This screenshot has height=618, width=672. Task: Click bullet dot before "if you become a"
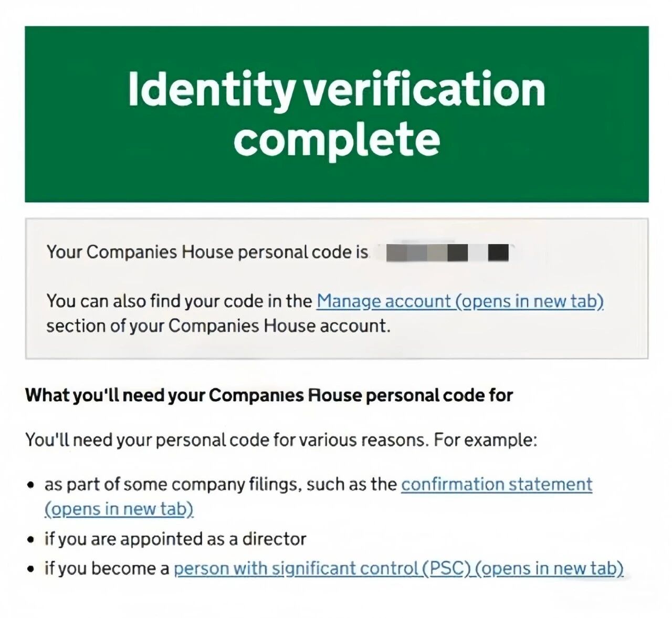point(31,569)
